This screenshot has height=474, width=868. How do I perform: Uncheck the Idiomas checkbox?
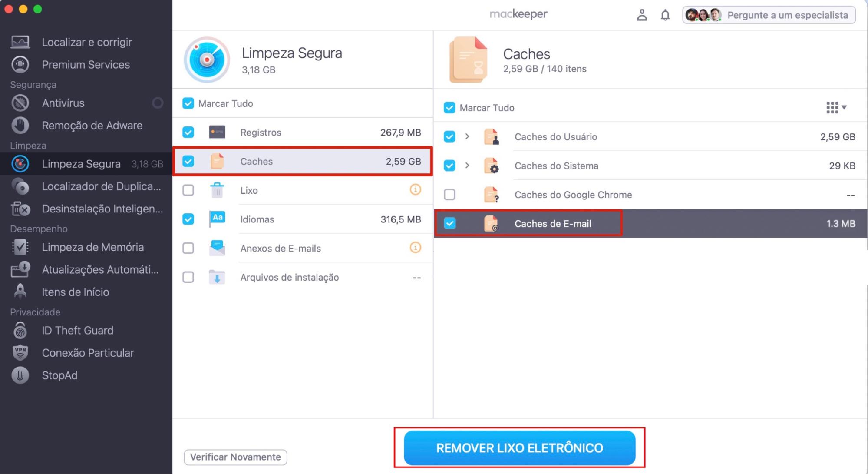coord(188,219)
